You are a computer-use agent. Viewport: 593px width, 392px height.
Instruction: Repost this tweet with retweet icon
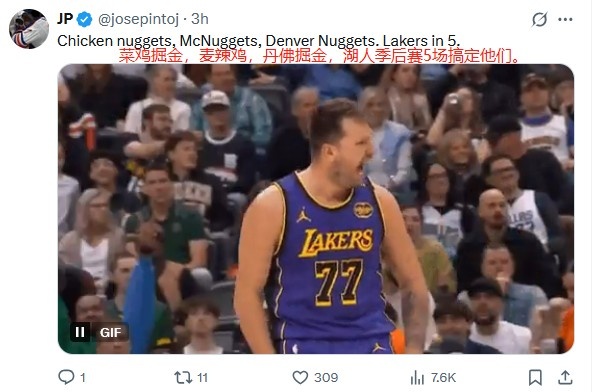(183, 377)
